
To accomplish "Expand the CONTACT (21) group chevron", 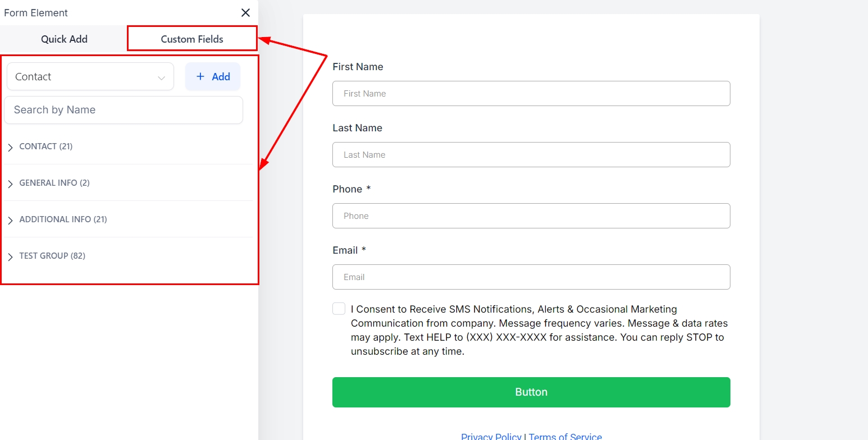I will [11, 147].
